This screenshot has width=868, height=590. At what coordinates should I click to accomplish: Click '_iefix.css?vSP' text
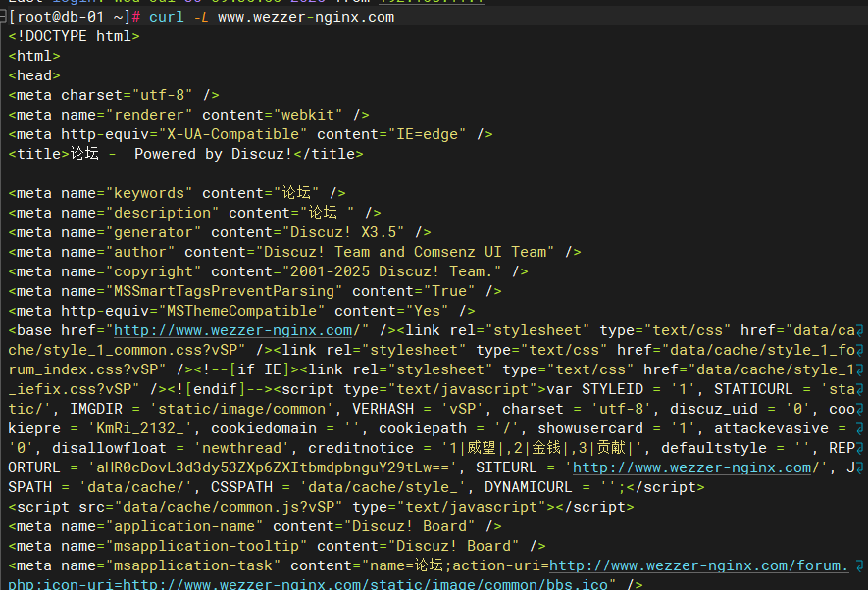[70, 389]
